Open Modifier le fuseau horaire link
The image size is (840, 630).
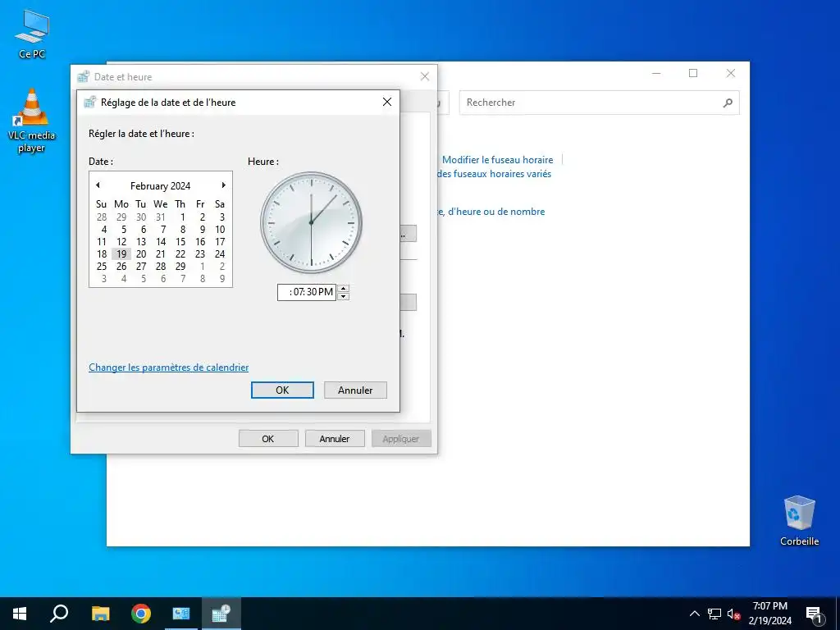497,160
